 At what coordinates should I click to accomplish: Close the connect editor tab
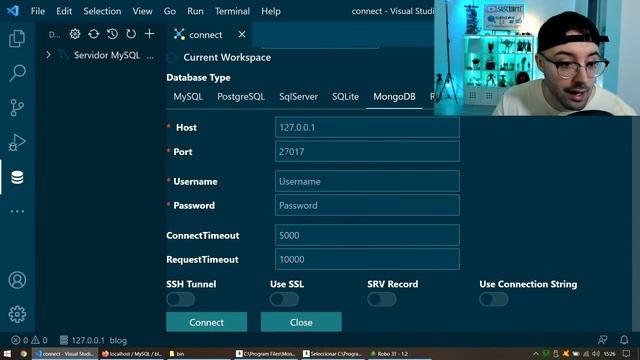point(242,34)
